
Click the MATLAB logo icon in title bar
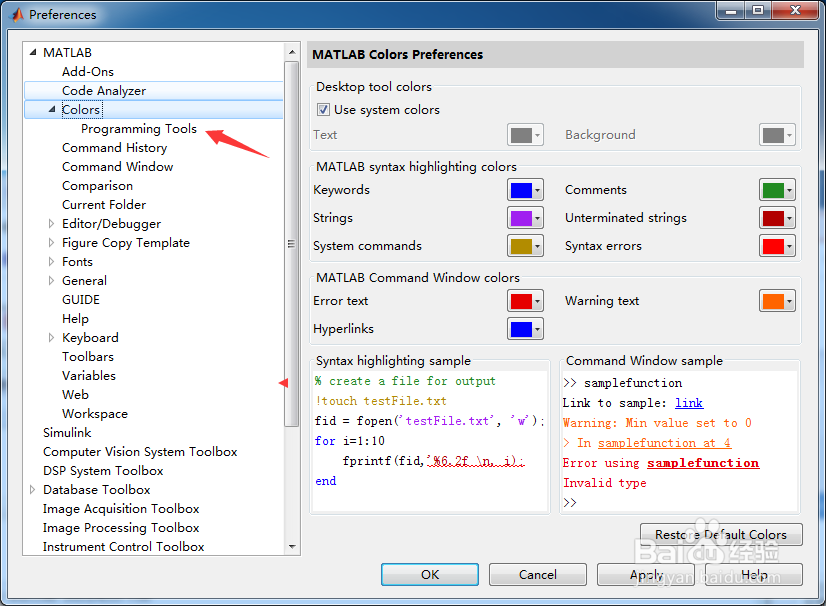15,14
